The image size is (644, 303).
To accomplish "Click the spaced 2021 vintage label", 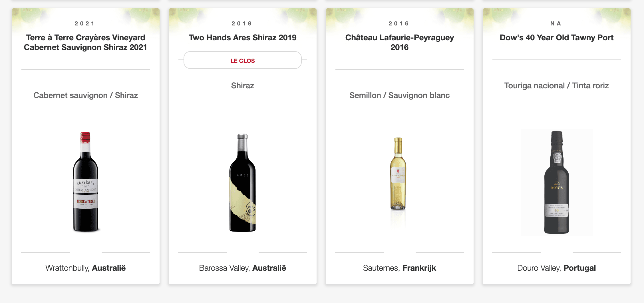I will point(85,23).
